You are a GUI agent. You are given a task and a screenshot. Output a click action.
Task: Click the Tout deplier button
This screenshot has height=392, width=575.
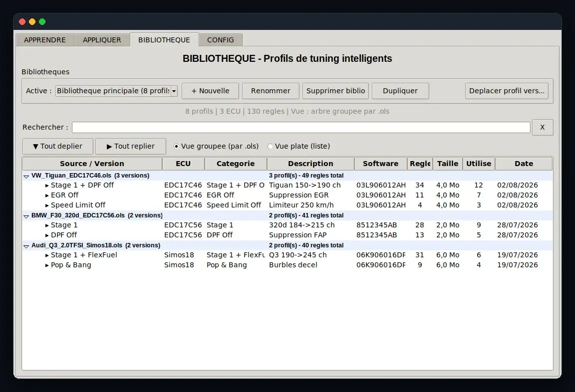tap(57, 146)
